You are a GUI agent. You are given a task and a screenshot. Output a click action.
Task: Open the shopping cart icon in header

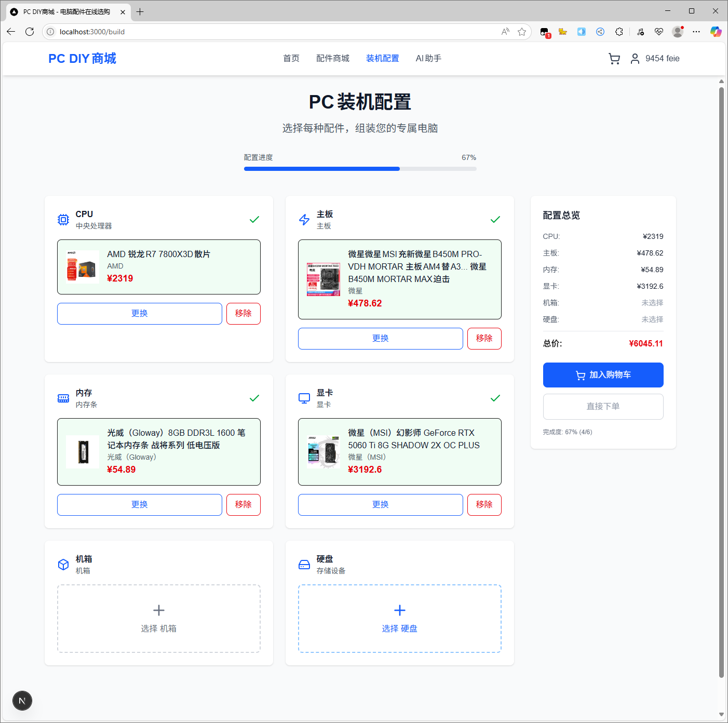614,59
